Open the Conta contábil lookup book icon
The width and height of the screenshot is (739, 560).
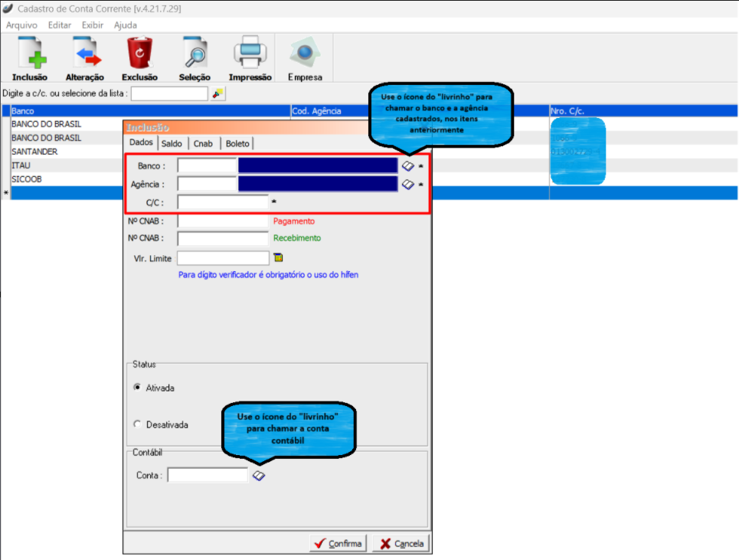coord(259,476)
